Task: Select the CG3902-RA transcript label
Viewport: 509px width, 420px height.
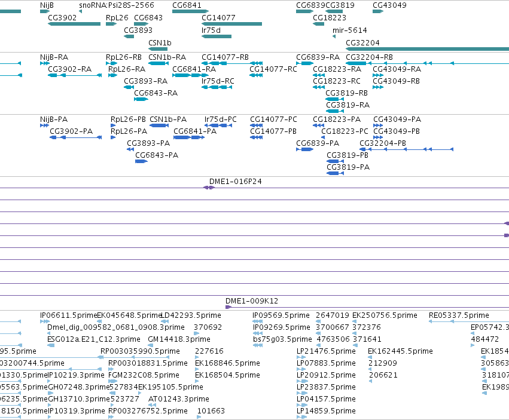Action: [69, 69]
